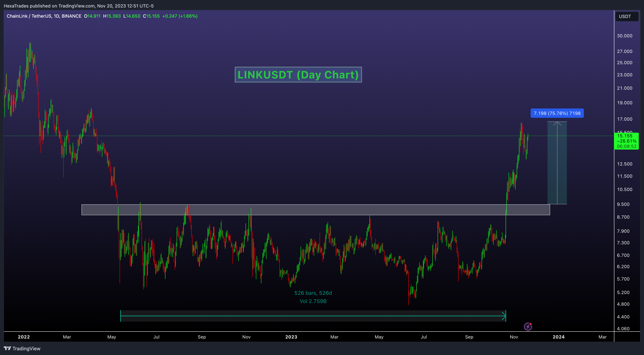Screen dimensions: 644x355
Task: Click the O14.911 open value in the header
Action: point(92,16)
